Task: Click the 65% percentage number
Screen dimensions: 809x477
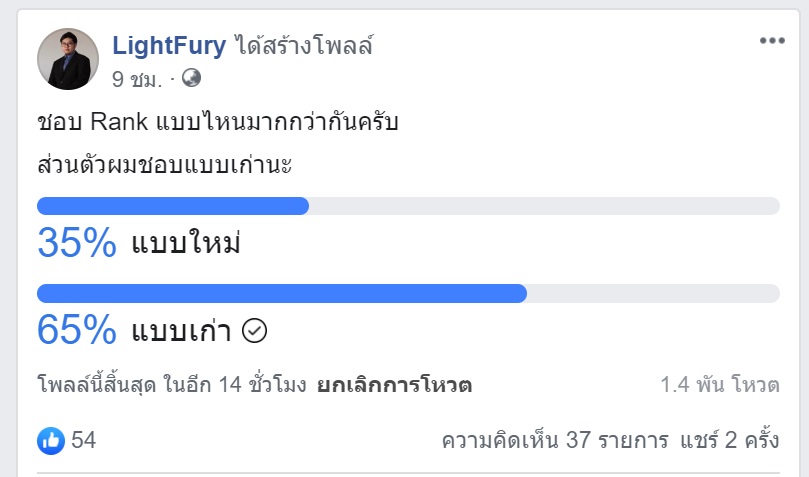Action: (77, 330)
